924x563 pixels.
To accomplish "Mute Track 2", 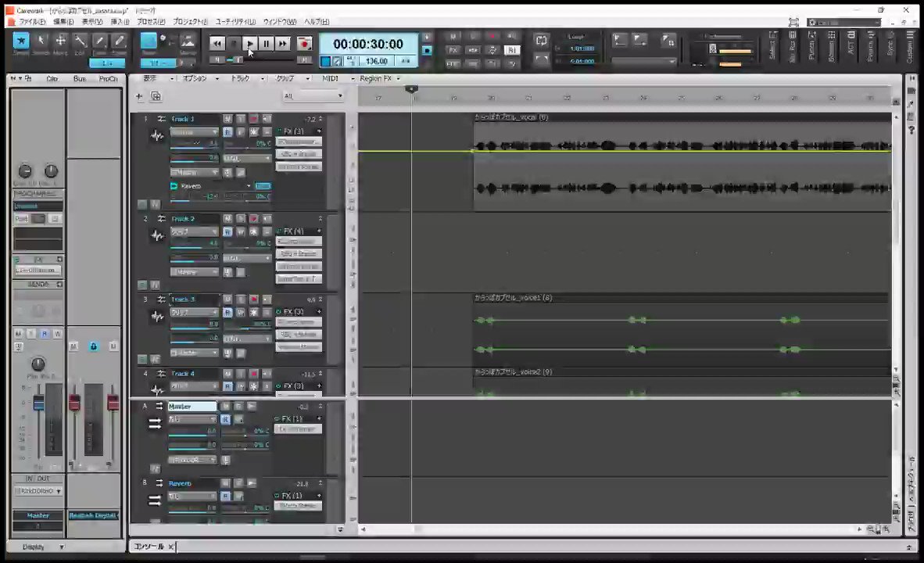I will pyautogui.click(x=227, y=219).
